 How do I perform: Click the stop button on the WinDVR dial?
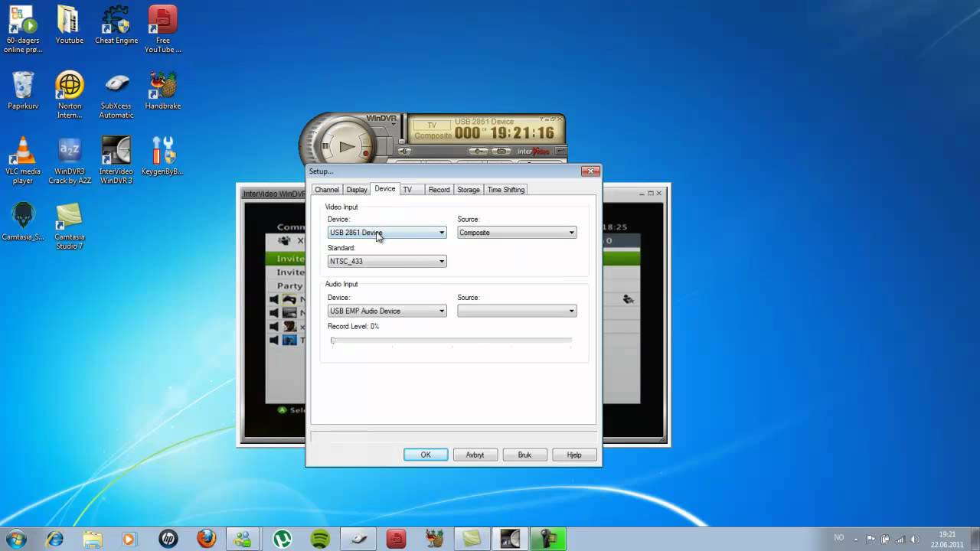[325, 145]
